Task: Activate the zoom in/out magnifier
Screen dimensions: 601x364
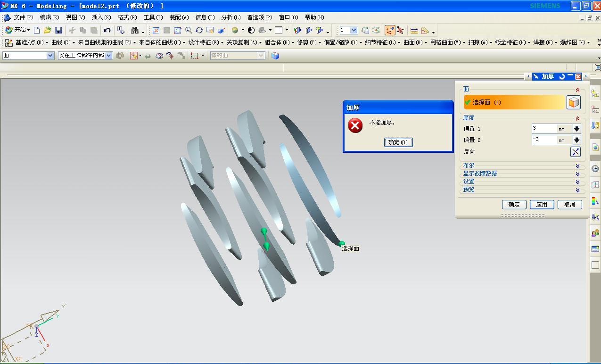Action: 188,30
